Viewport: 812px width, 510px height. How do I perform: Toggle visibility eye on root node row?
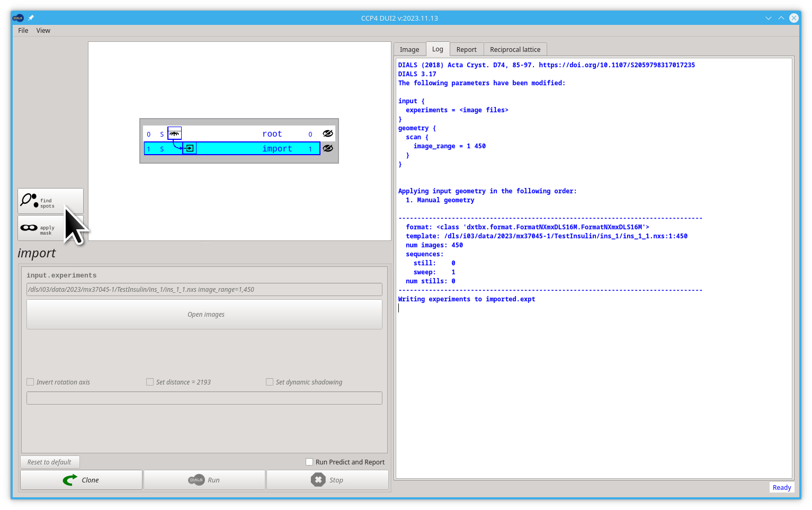[x=328, y=133]
